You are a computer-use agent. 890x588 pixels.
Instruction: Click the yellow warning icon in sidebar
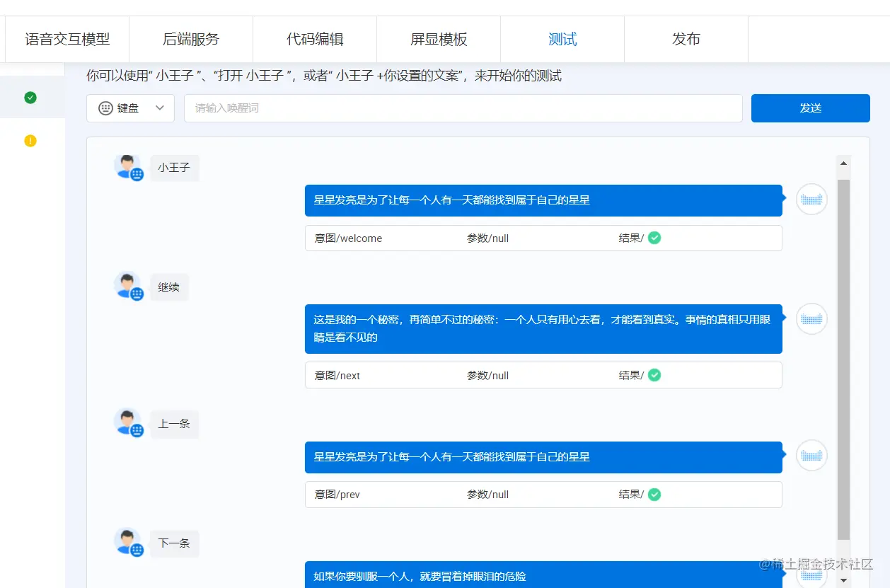[x=30, y=141]
